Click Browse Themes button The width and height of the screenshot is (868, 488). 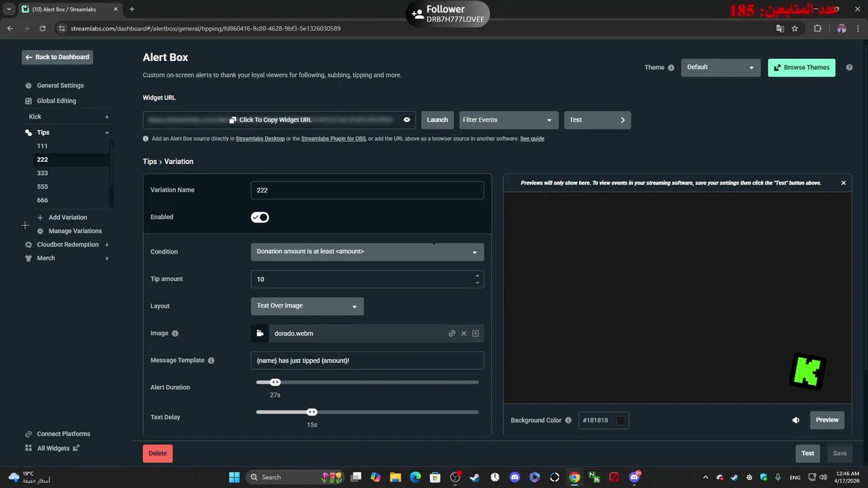(x=802, y=68)
